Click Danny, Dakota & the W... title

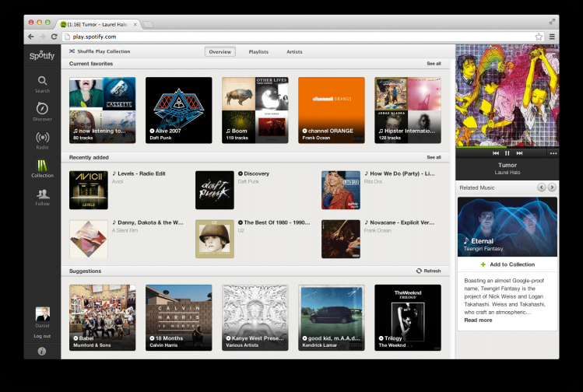150,222
